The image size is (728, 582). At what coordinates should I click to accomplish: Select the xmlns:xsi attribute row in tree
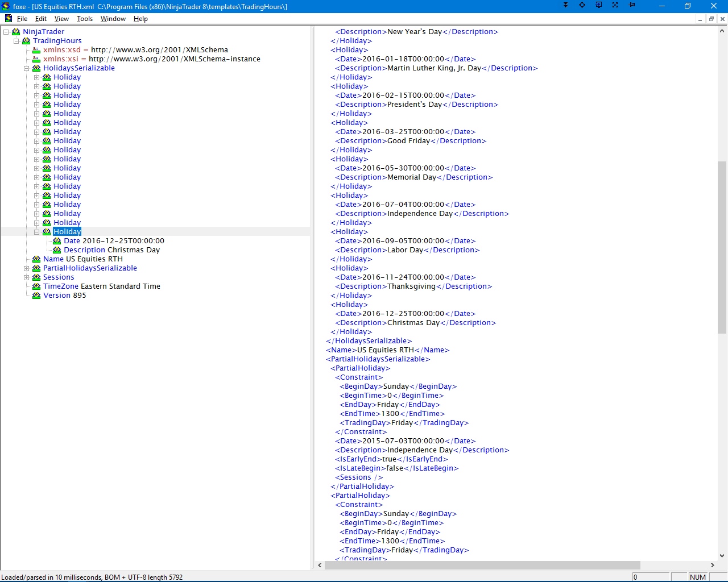click(x=152, y=59)
